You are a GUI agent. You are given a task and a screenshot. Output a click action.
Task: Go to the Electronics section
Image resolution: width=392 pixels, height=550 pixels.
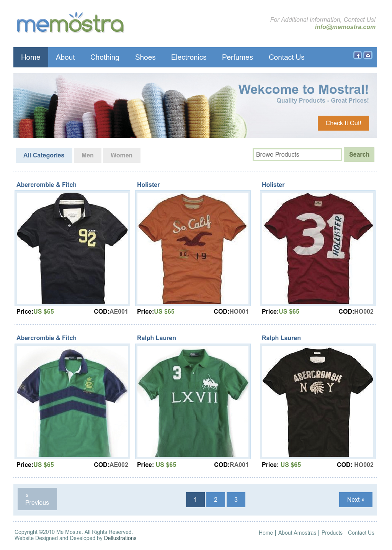(x=189, y=57)
